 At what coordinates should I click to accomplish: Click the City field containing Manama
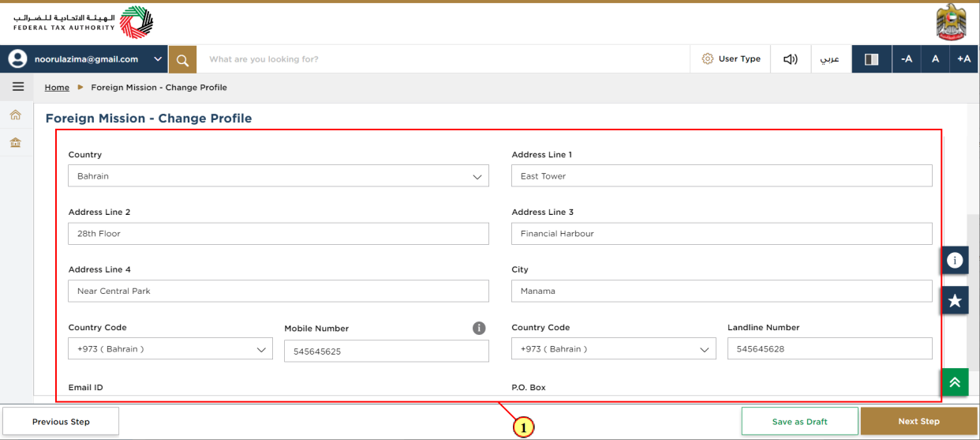722,291
